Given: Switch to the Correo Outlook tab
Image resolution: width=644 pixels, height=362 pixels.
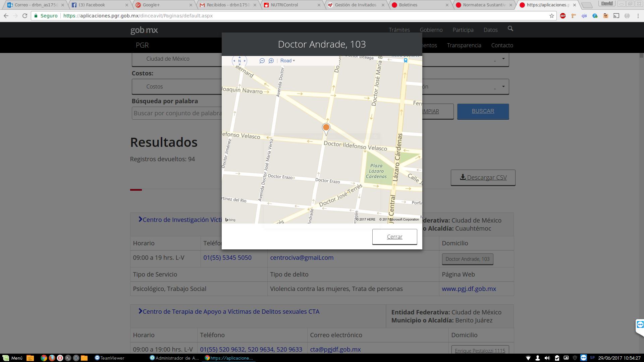Looking at the screenshot, I should click(x=35, y=5).
